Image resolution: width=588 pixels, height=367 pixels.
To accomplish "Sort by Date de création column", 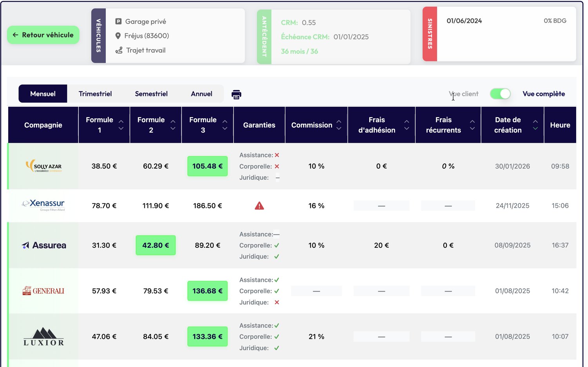I will [x=535, y=125].
